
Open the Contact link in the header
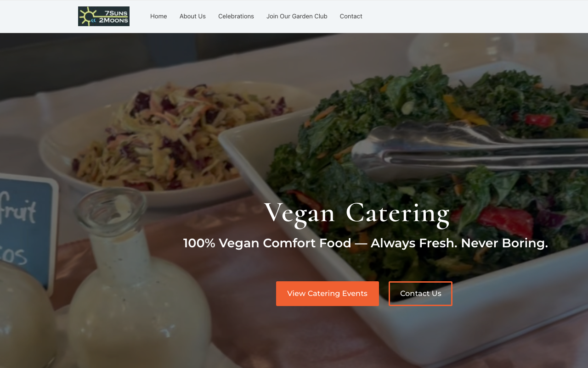coord(351,16)
